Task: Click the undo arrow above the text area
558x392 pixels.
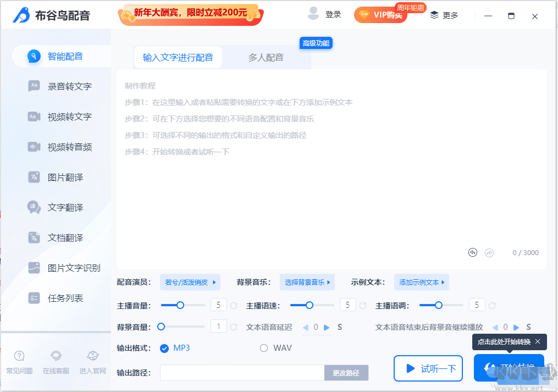Action: pos(472,252)
